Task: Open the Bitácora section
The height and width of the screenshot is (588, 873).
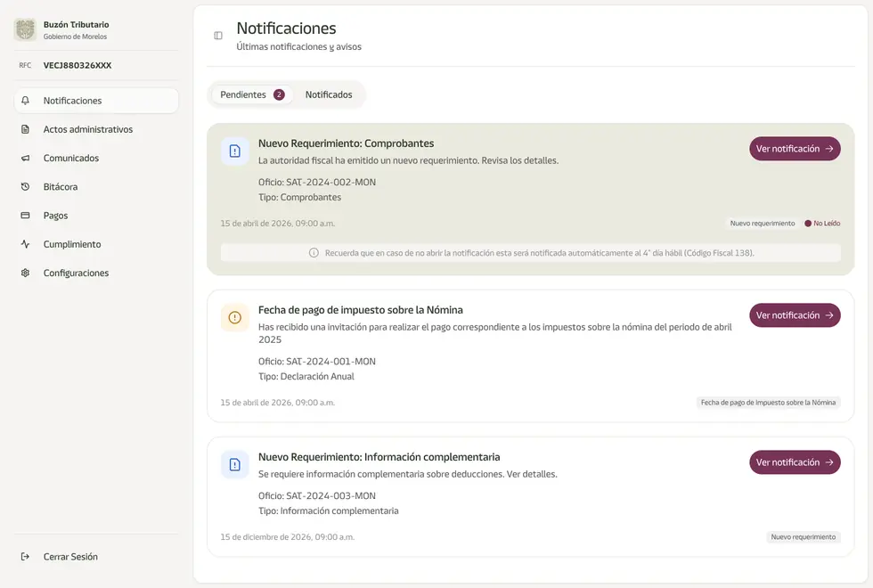Action: [96, 186]
